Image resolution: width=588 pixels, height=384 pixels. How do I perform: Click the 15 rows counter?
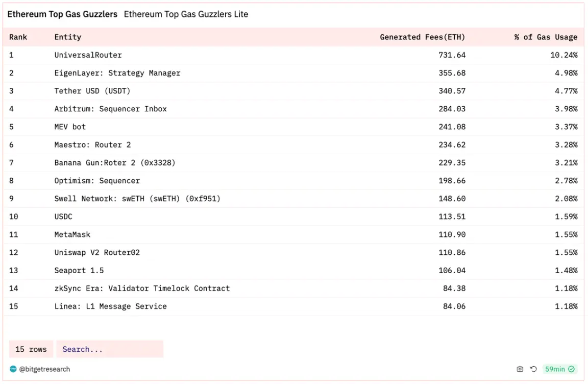tap(31, 349)
